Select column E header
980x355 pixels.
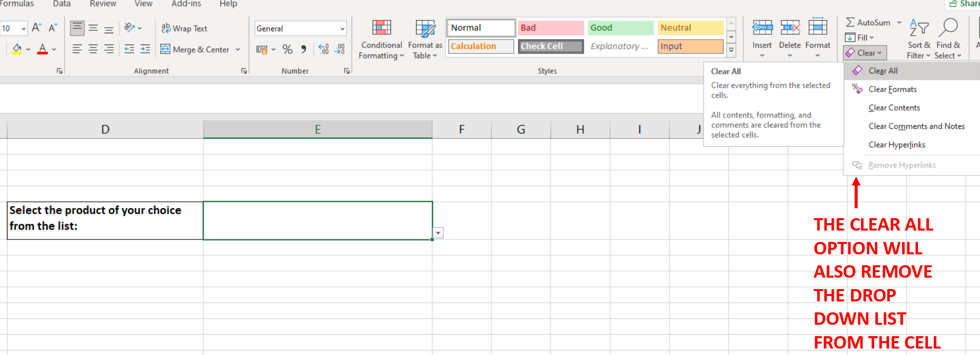[318, 129]
